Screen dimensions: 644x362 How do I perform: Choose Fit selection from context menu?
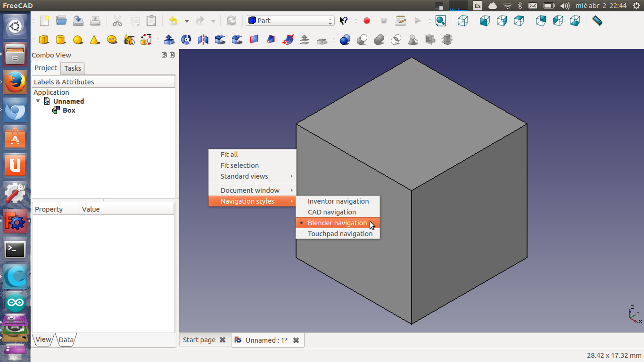point(239,165)
